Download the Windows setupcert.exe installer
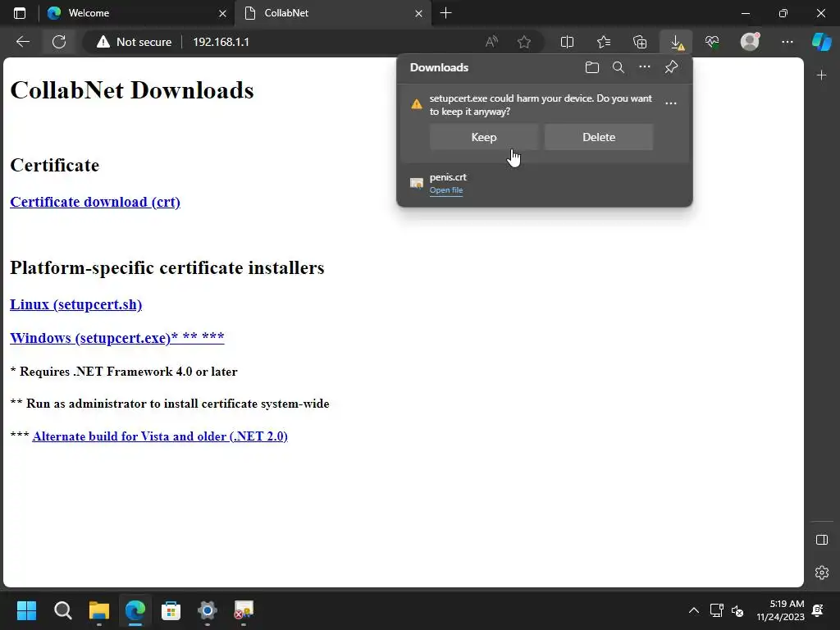840x630 pixels. click(x=116, y=338)
